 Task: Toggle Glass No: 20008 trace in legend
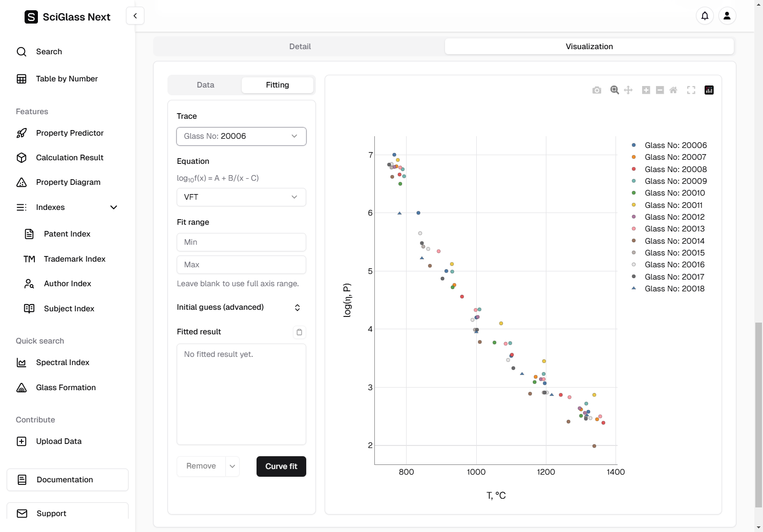[675, 169]
